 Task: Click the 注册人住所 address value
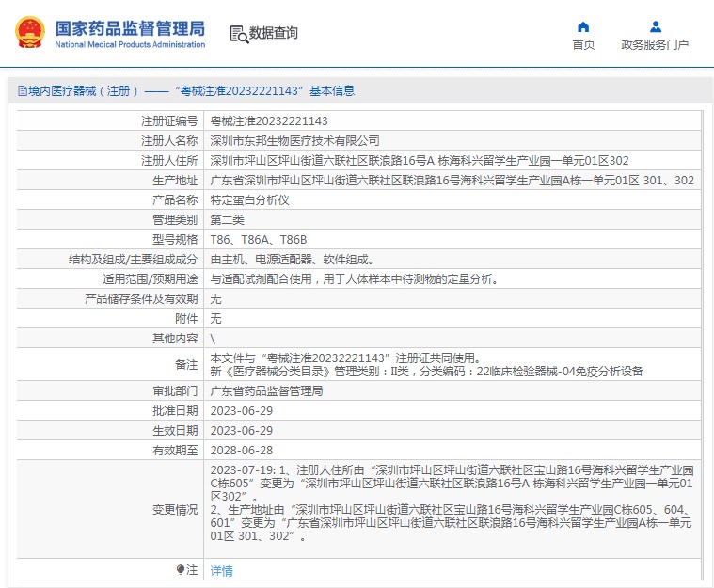coord(420,160)
